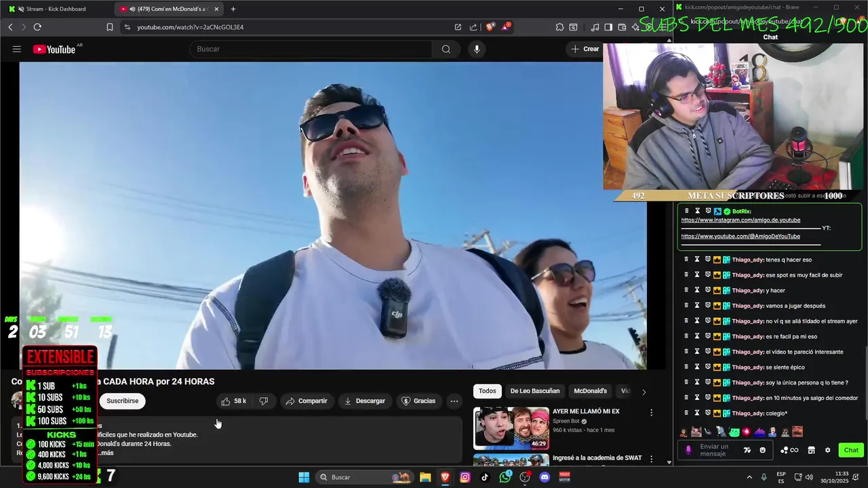Viewport: 868px width, 488px height.
Task: Select the De Leo Bascuñan chip
Action: coord(535,391)
